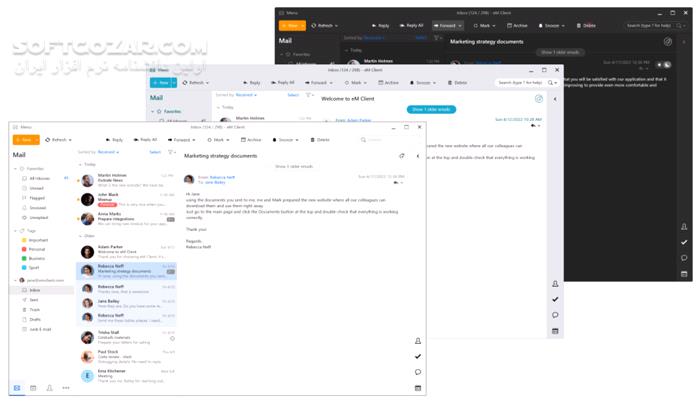Screen dimensions: 700x405
Task: Open the Adam Parker welcome email
Action: [x=127, y=251]
